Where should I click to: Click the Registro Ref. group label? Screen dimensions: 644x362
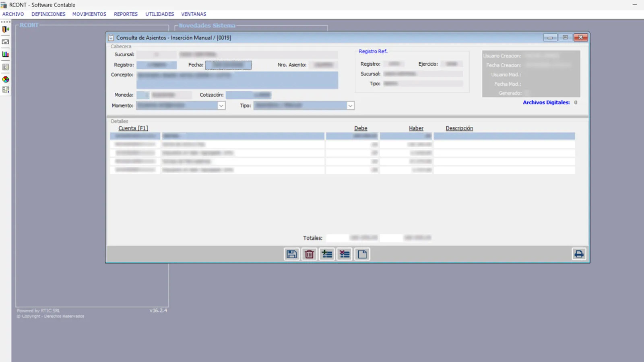(x=373, y=51)
